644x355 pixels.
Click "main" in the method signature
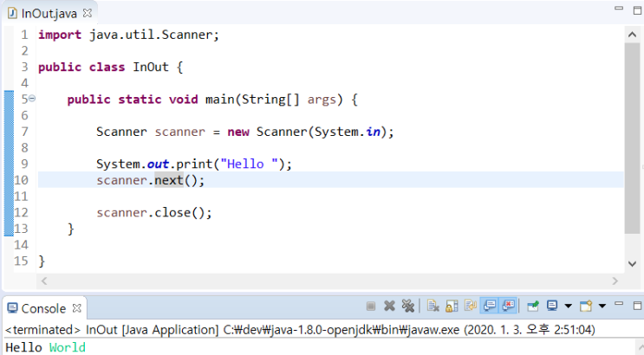tap(220, 100)
